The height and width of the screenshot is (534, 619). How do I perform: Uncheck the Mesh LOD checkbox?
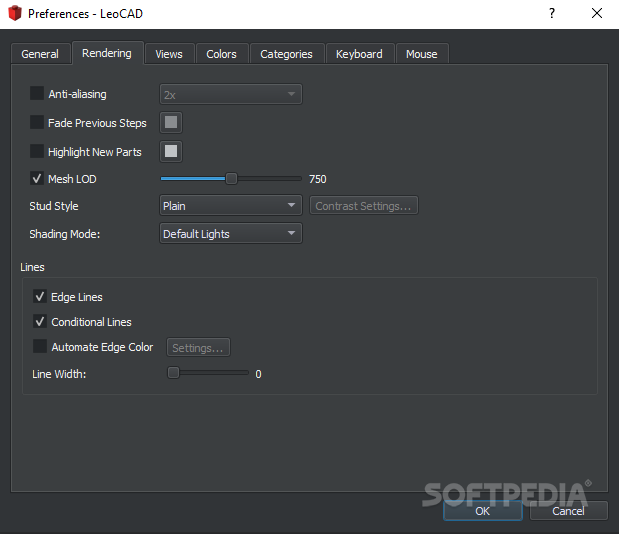[37, 178]
